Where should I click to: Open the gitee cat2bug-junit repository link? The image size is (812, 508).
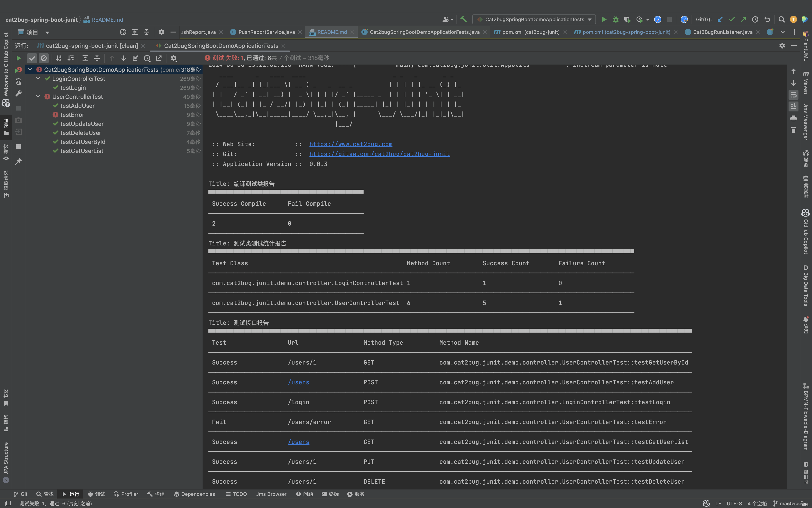(379, 154)
